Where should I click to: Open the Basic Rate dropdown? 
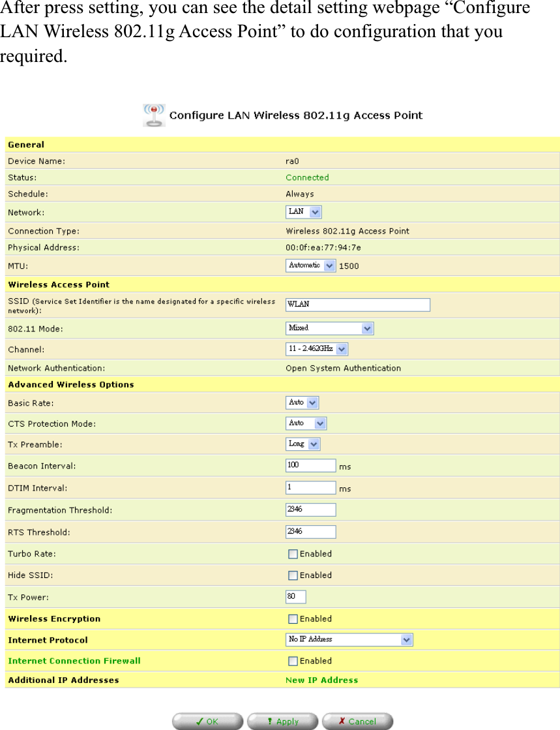click(x=302, y=402)
